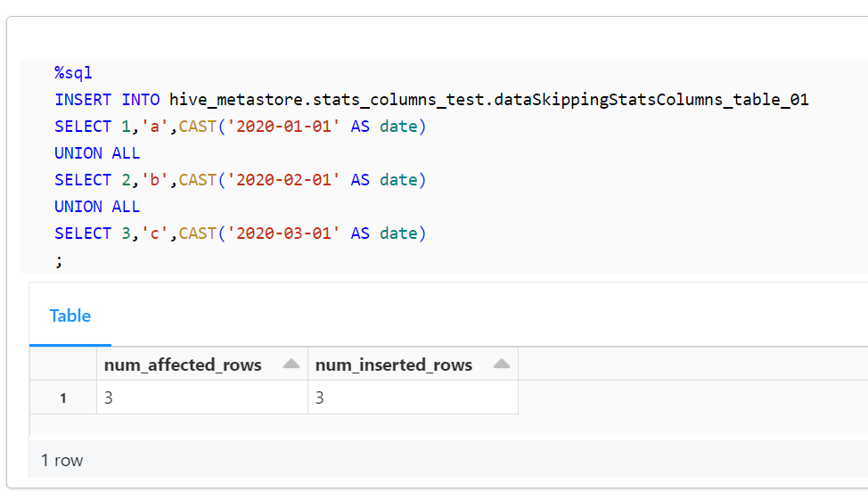Select the value 3 under num_affected_rows
The width and height of the screenshot is (868, 500).
[x=109, y=398]
